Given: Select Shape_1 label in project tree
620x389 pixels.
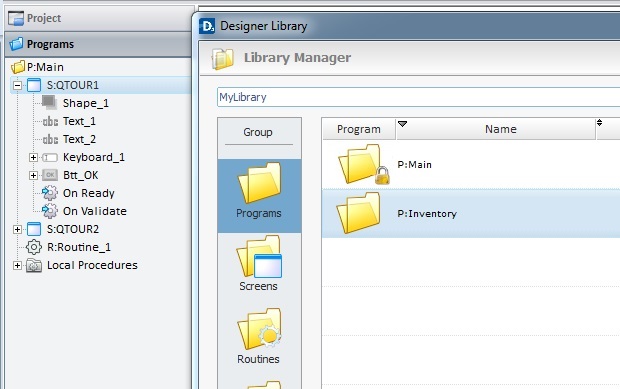Looking at the screenshot, I should click(85, 103).
